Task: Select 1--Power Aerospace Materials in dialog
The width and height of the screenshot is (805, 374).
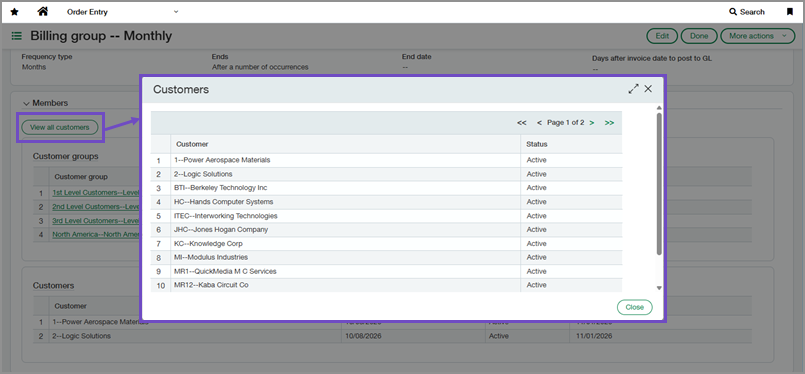Action: 386,160
